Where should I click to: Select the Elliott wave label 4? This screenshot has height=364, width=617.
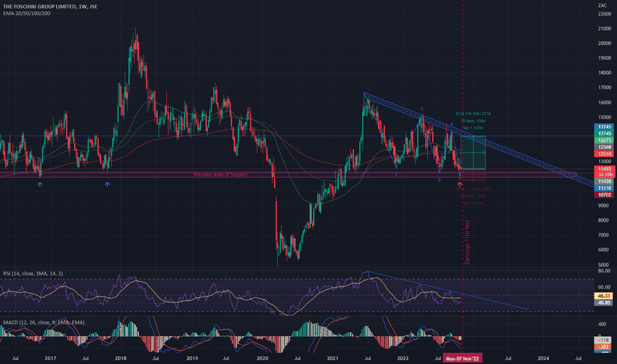[x=451, y=124]
